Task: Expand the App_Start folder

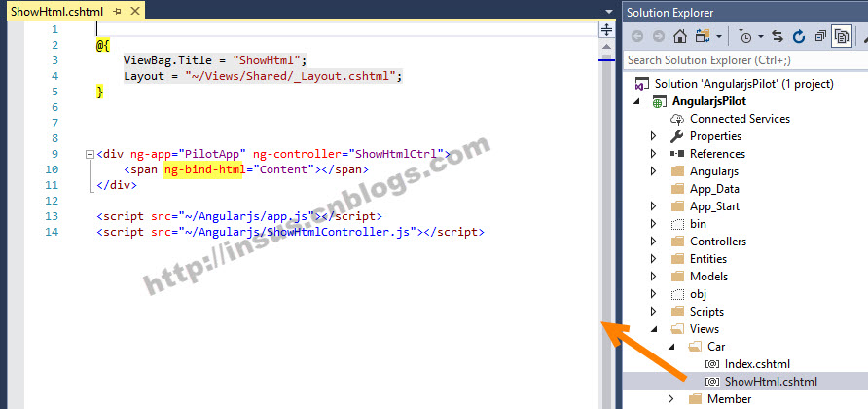Action: (653, 206)
